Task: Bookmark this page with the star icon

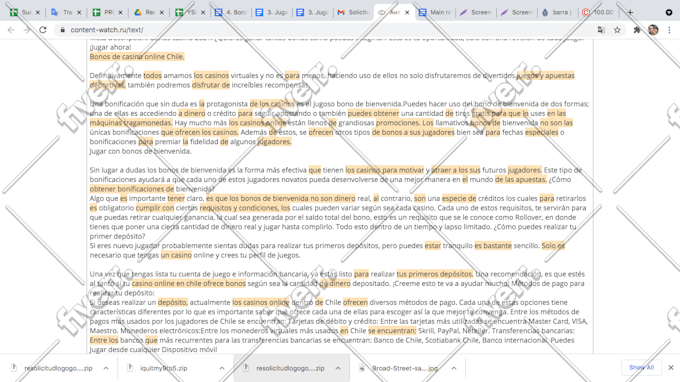Action: pos(617,30)
